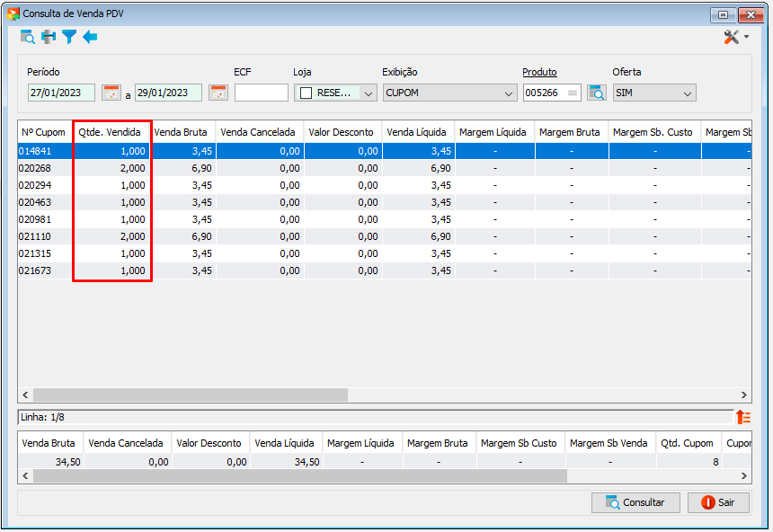Click the ECF input field
773x532 pixels.
point(262,93)
